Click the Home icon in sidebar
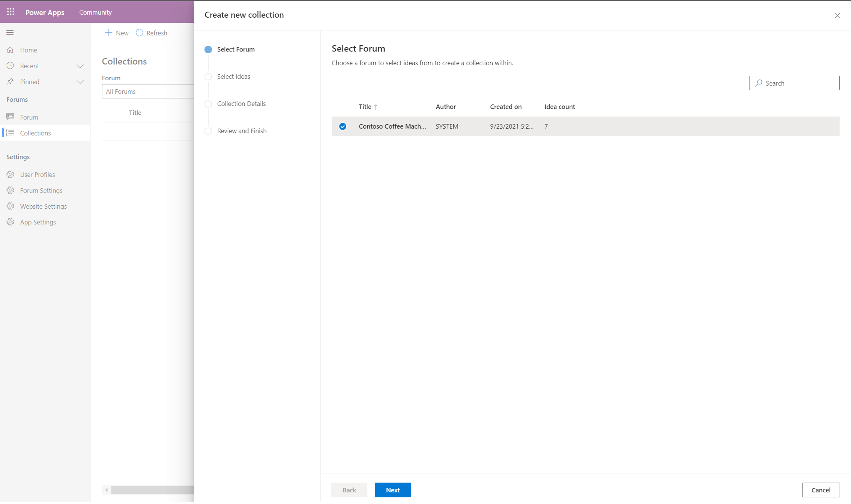This screenshot has width=851, height=504. click(10, 50)
